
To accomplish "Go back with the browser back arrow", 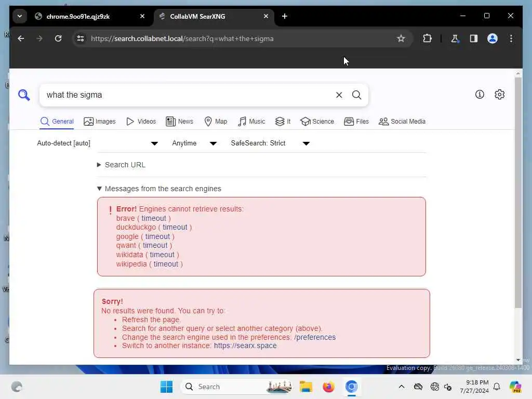I will pos(21,38).
